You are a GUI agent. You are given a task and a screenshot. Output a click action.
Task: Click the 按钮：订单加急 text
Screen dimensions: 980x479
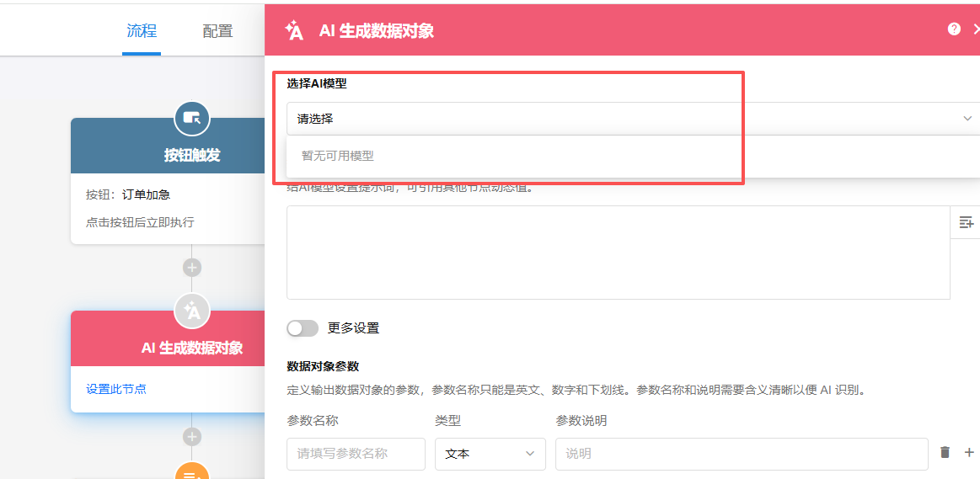[128, 194]
